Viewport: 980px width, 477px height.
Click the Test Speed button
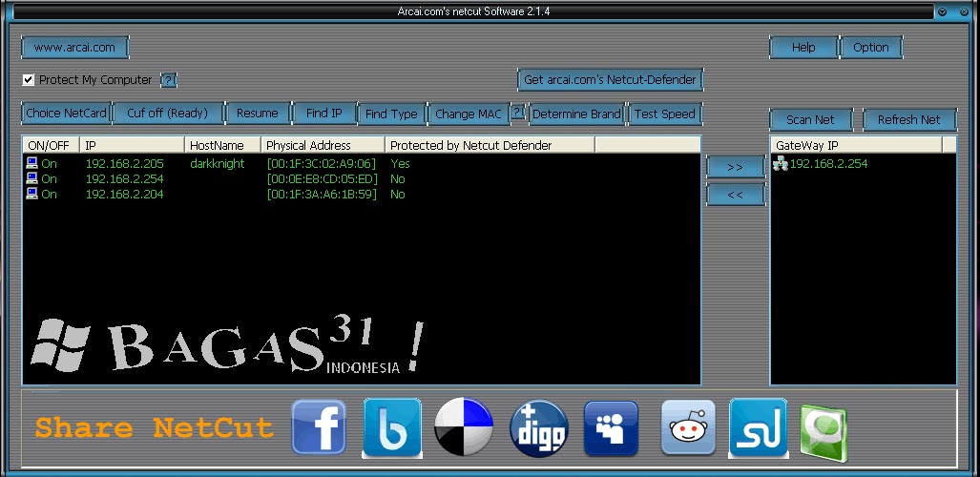(665, 114)
